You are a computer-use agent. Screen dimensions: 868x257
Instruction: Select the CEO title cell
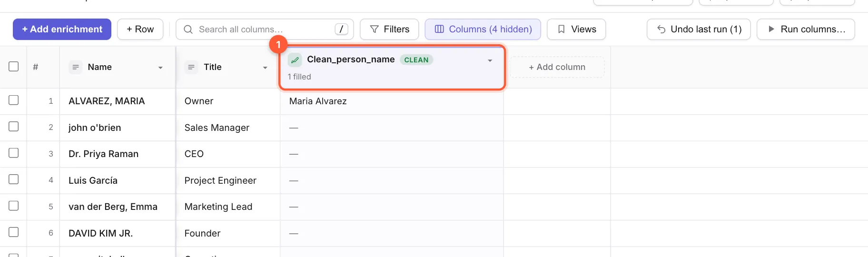[x=228, y=154]
